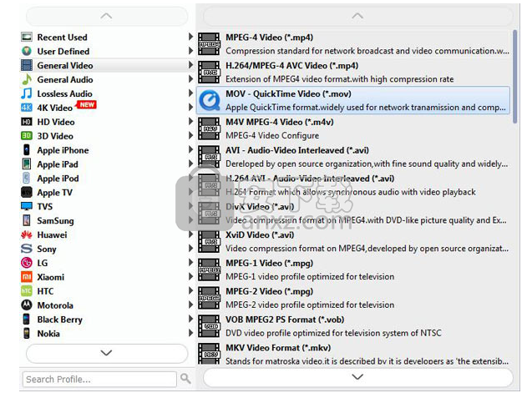Open the Black Berry device category
This screenshot has height=398, width=532.
coord(107,320)
